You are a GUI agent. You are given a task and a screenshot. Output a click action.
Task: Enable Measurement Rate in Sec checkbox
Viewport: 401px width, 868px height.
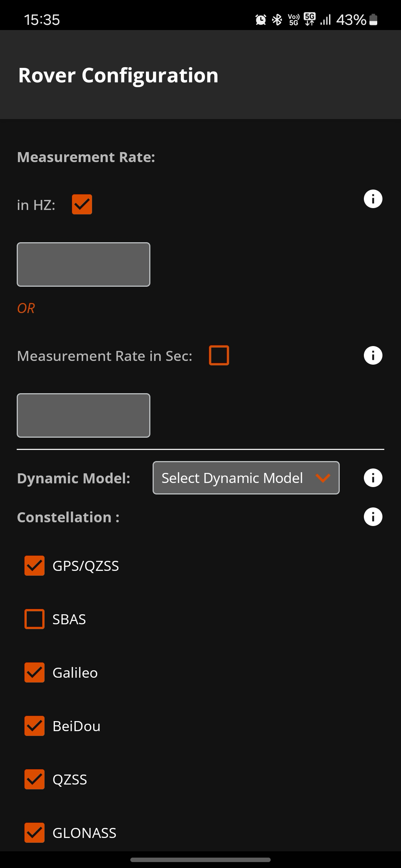[x=219, y=355]
